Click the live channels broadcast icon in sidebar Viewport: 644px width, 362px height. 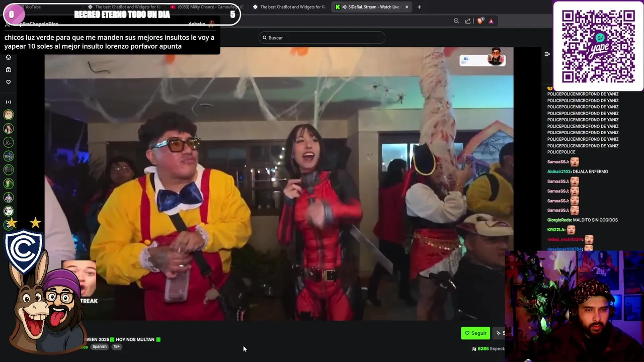point(8,102)
